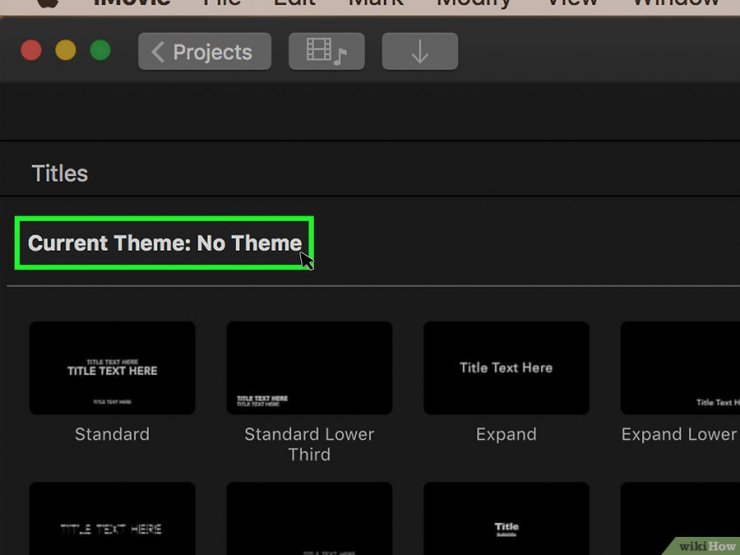Image resolution: width=740 pixels, height=555 pixels.
Task: Open the Apple menu
Action: coord(48,4)
